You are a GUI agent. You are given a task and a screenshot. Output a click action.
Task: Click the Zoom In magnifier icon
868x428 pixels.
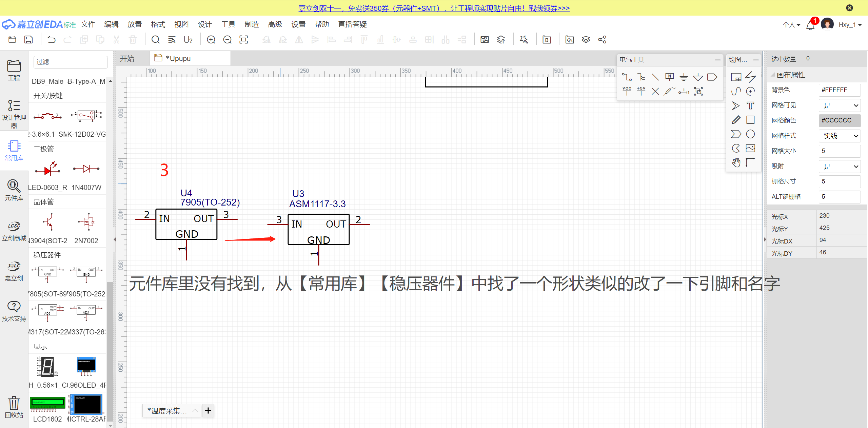(211, 40)
